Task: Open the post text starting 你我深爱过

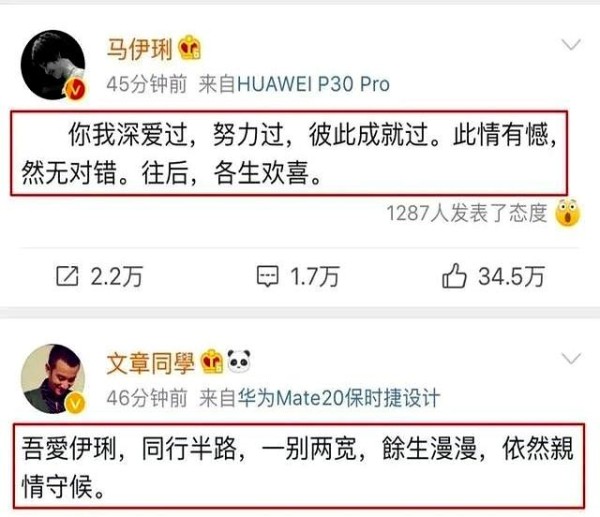Action: pos(289,153)
